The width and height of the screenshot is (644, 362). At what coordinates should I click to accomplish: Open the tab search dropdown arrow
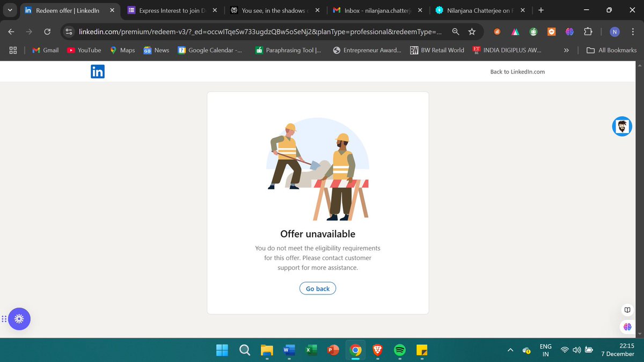[10, 10]
